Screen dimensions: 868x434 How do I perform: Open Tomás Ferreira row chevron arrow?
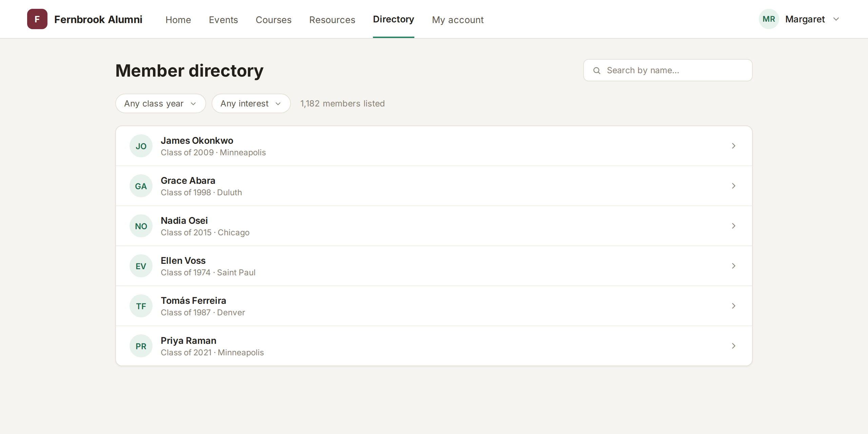[x=734, y=306]
